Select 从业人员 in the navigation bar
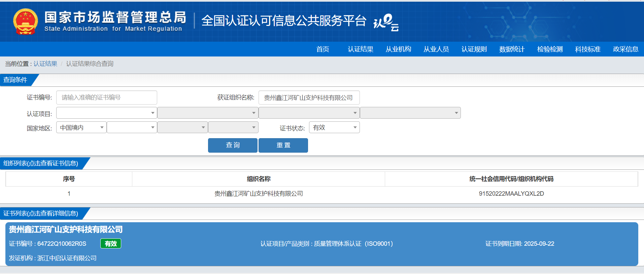Viewport: 644px width, 274px height. pyautogui.click(x=436, y=49)
